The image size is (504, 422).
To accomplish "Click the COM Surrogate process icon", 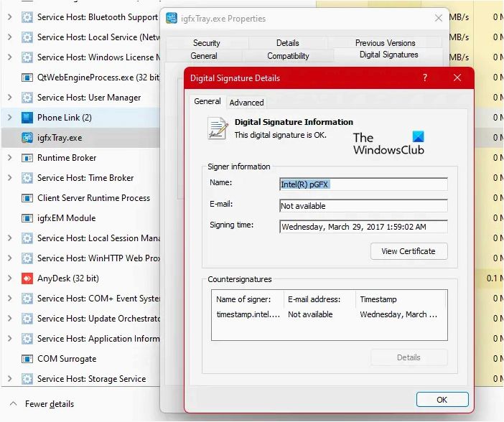I will pyautogui.click(x=27, y=359).
